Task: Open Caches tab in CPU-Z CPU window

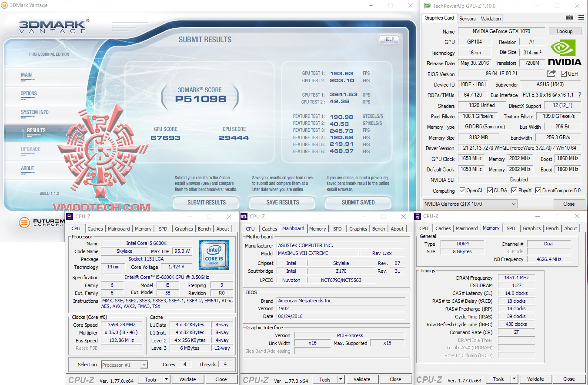Action: [x=95, y=229]
